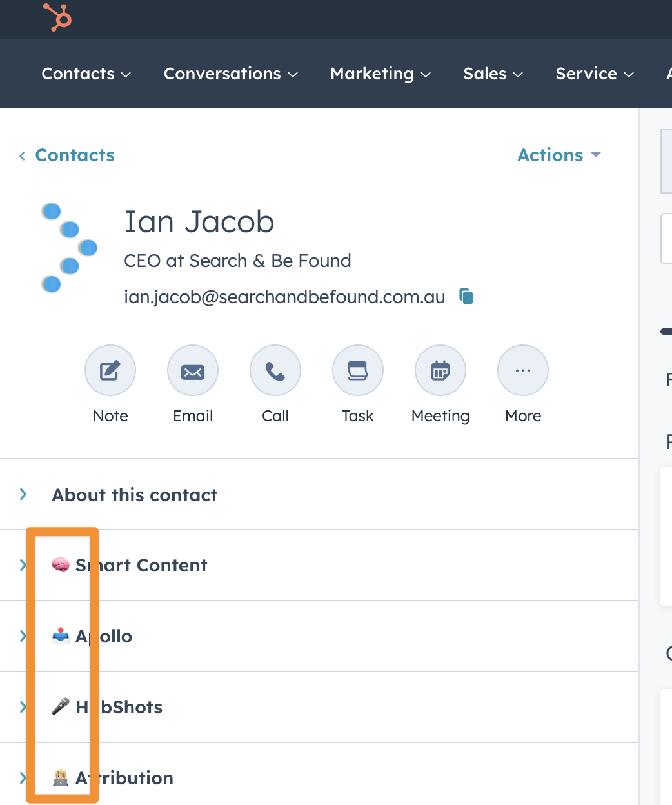Open the Conversations navigation menu
The image size is (672, 805).
(230, 74)
